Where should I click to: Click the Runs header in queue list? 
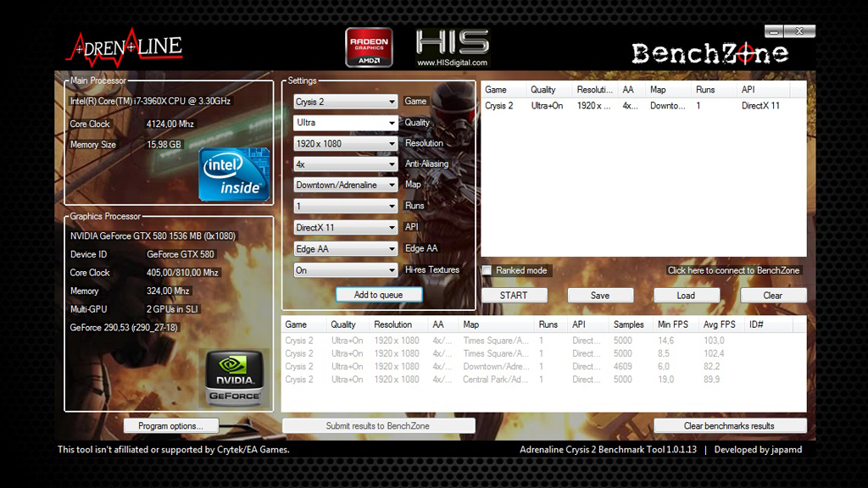click(x=714, y=90)
